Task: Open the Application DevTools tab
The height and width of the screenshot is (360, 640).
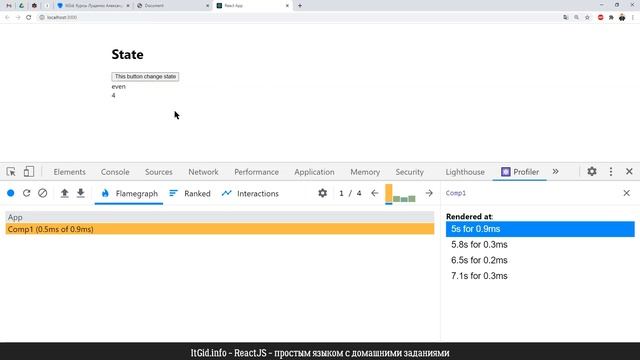Action: pos(314,172)
